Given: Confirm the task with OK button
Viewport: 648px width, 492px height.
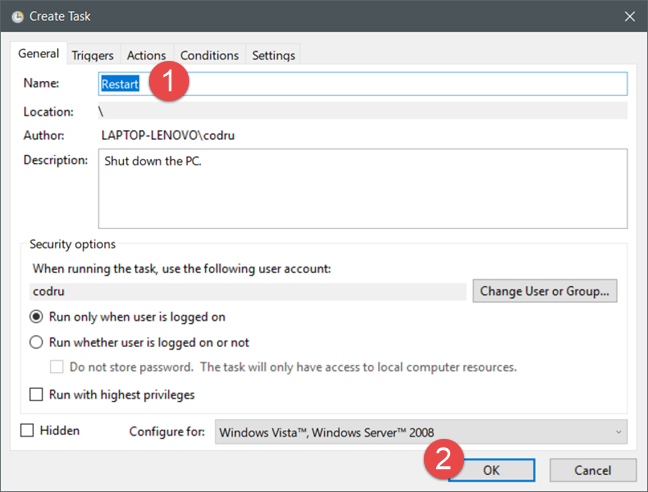Looking at the screenshot, I should point(491,470).
